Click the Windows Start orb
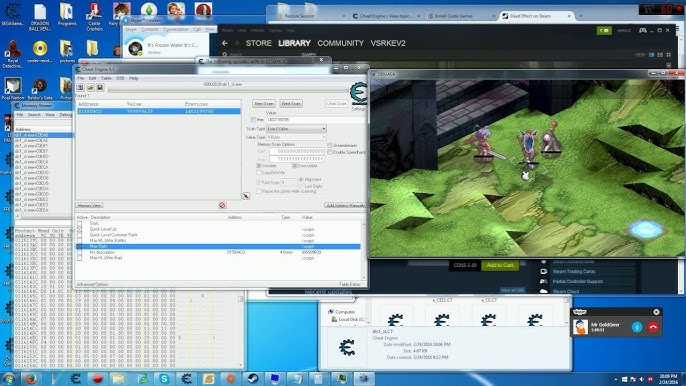The height and width of the screenshot is (386, 686). [x=8, y=379]
